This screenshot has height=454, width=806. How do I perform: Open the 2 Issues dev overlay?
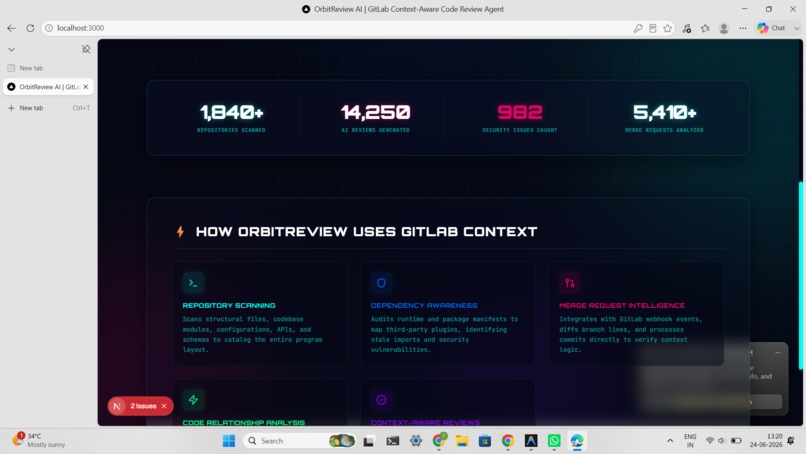tap(143, 406)
